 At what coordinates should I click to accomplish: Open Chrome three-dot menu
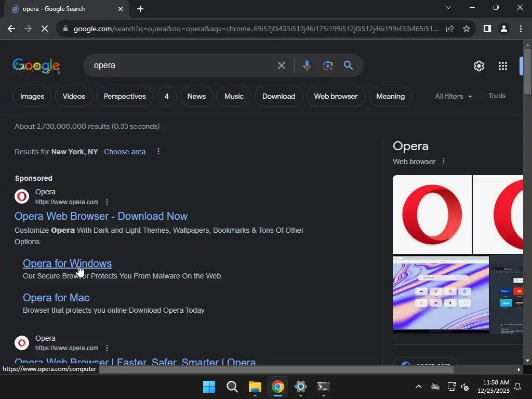pos(521,29)
